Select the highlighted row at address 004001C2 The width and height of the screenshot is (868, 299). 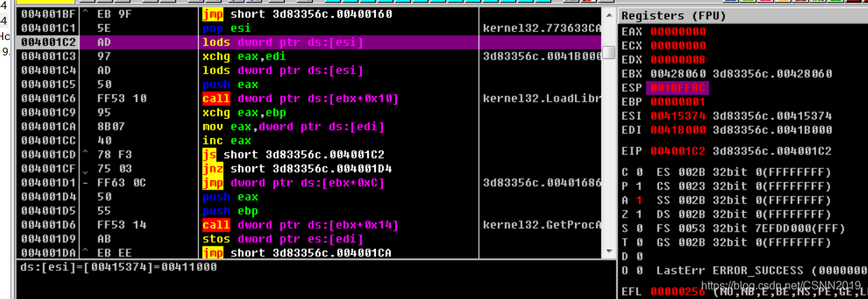pyautogui.click(x=308, y=42)
